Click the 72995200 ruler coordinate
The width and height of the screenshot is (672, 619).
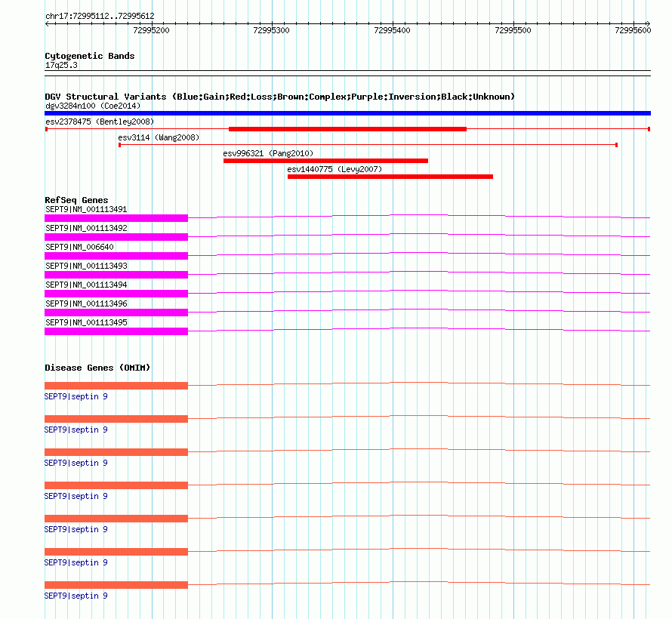click(151, 30)
